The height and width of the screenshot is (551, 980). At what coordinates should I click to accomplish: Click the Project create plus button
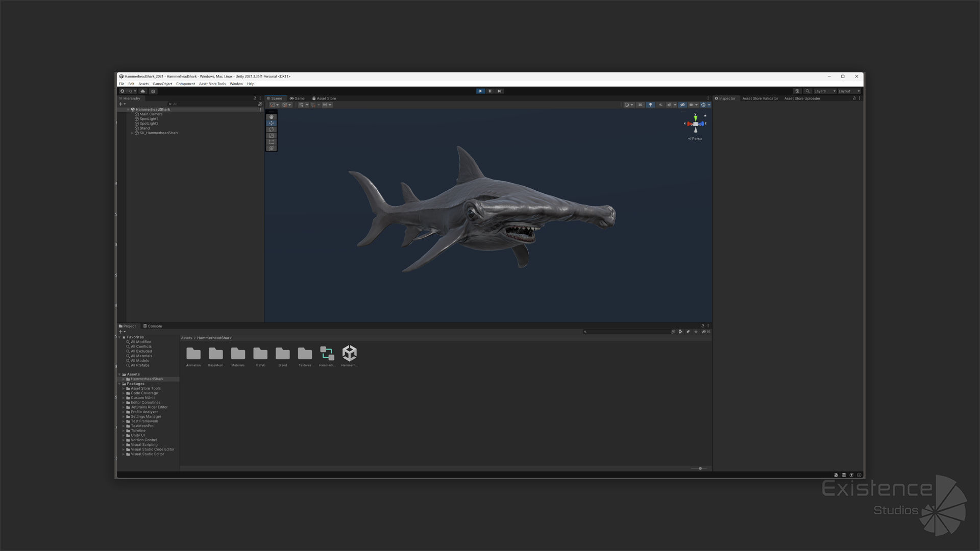tap(122, 332)
